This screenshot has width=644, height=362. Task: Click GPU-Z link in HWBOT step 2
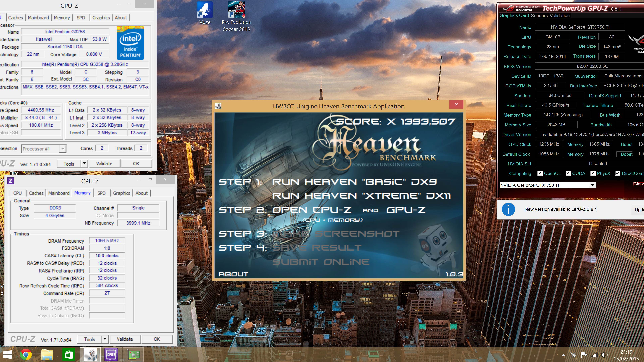406,210
